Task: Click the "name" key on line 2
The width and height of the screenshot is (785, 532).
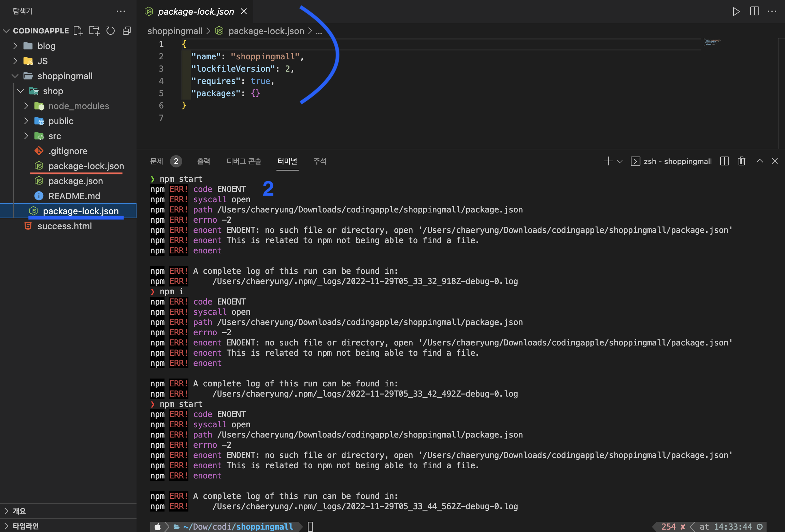Action: tap(206, 56)
